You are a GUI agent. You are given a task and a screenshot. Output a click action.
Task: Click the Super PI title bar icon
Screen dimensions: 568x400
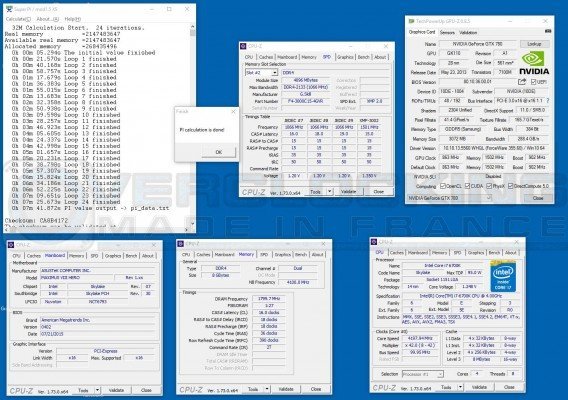9,9
